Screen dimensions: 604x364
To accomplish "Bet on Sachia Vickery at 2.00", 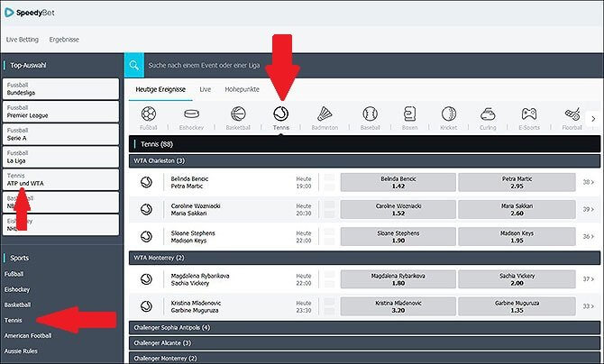I will pyautogui.click(x=517, y=279).
